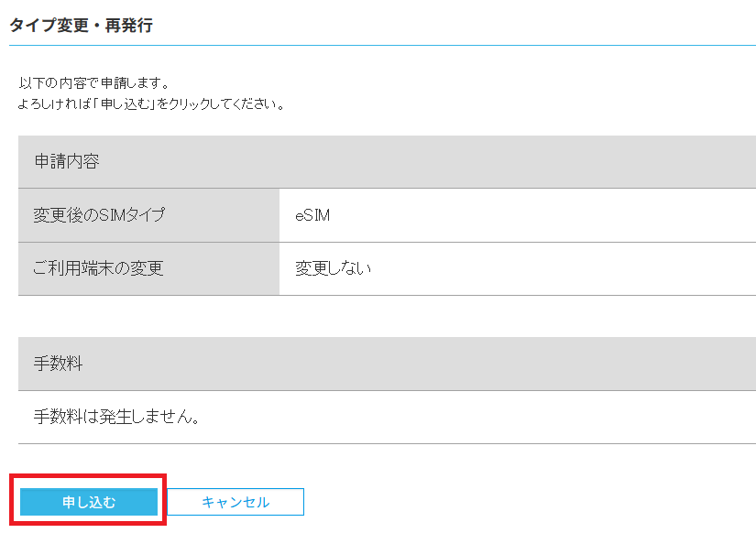Click the red highlight border around 申し込む
Viewport: 756px width, 533px height.
tap(88, 476)
